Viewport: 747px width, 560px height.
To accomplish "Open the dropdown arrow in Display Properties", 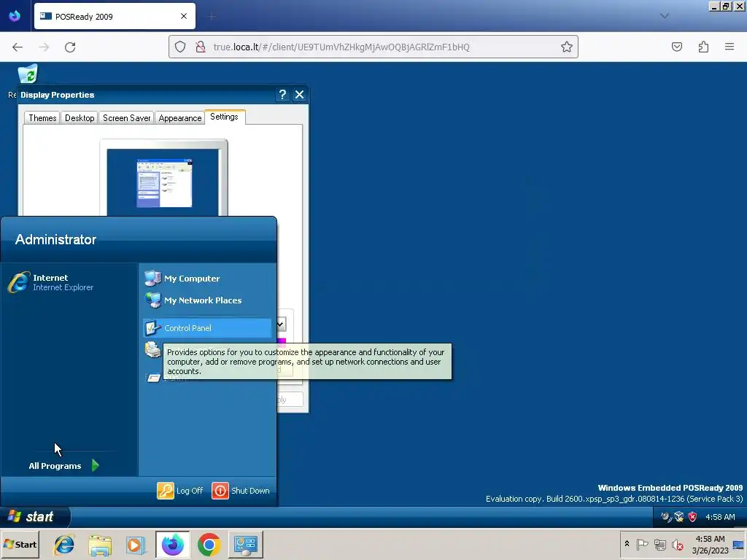I will pos(281,324).
